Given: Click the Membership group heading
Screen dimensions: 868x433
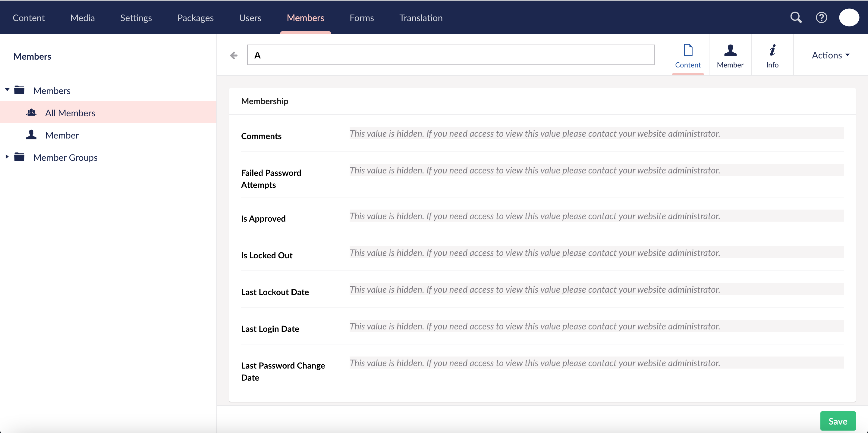Looking at the screenshot, I should coord(265,101).
